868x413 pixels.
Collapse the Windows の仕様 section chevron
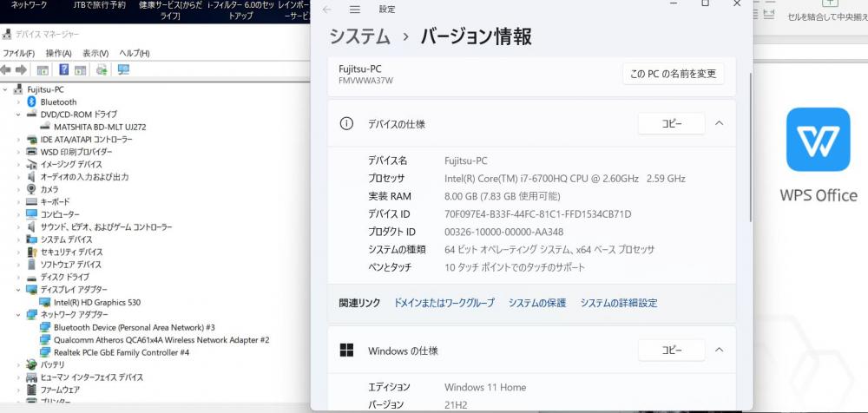719,350
